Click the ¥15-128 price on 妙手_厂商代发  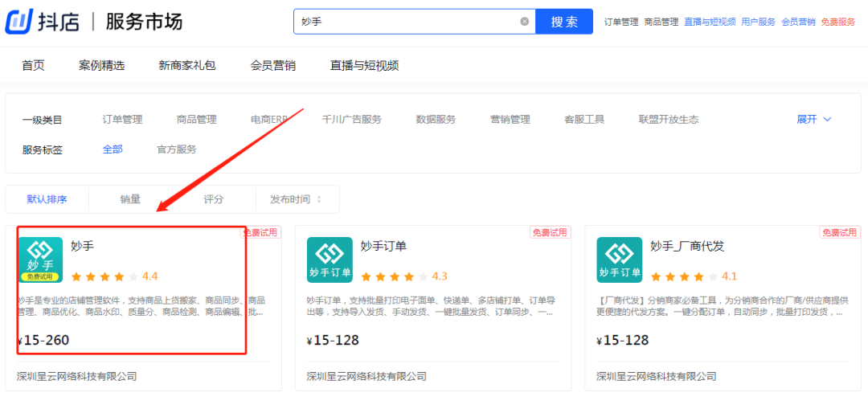pos(622,340)
